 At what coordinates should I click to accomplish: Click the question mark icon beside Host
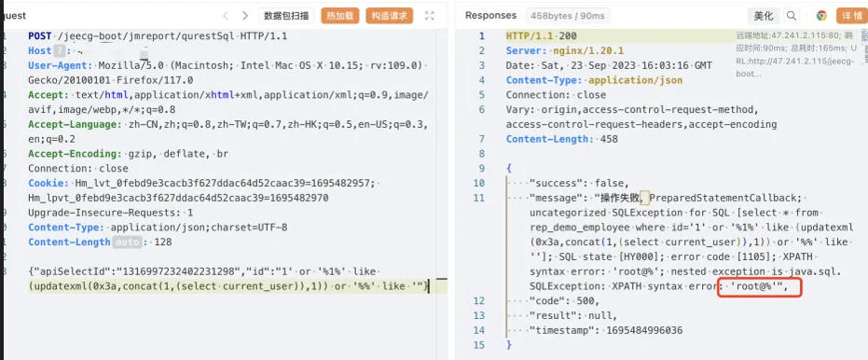[60, 50]
